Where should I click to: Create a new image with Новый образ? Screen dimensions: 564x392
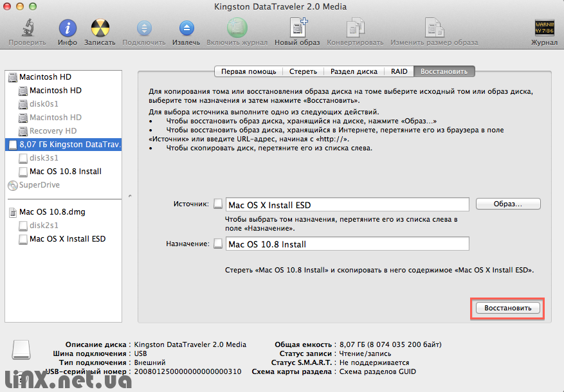pyautogui.click(x=298, y=28)
